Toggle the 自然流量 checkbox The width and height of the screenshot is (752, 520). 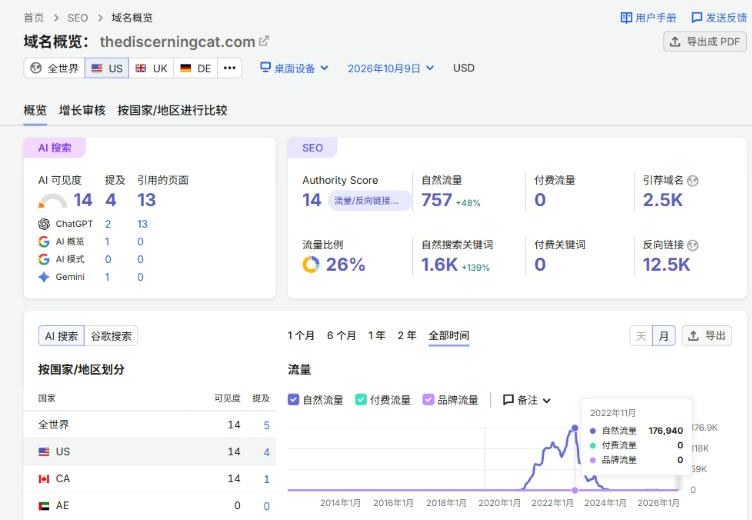point(294,400)
